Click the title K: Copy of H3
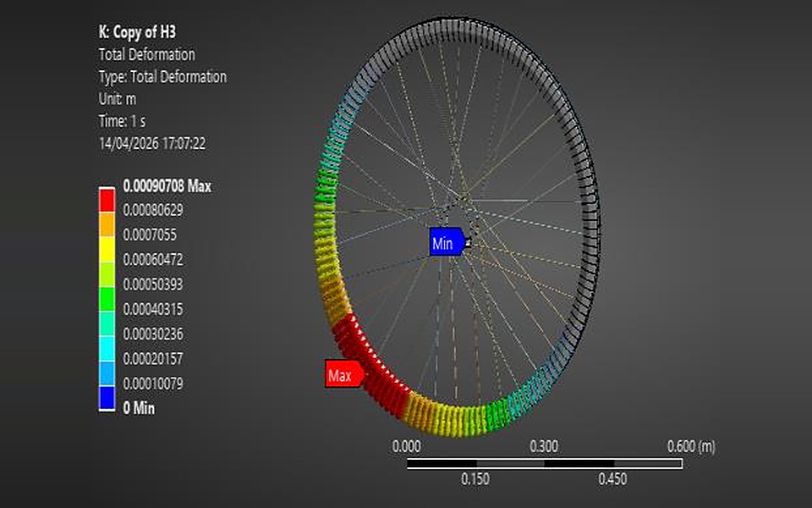The image size is (812, 508). point(137,31)
